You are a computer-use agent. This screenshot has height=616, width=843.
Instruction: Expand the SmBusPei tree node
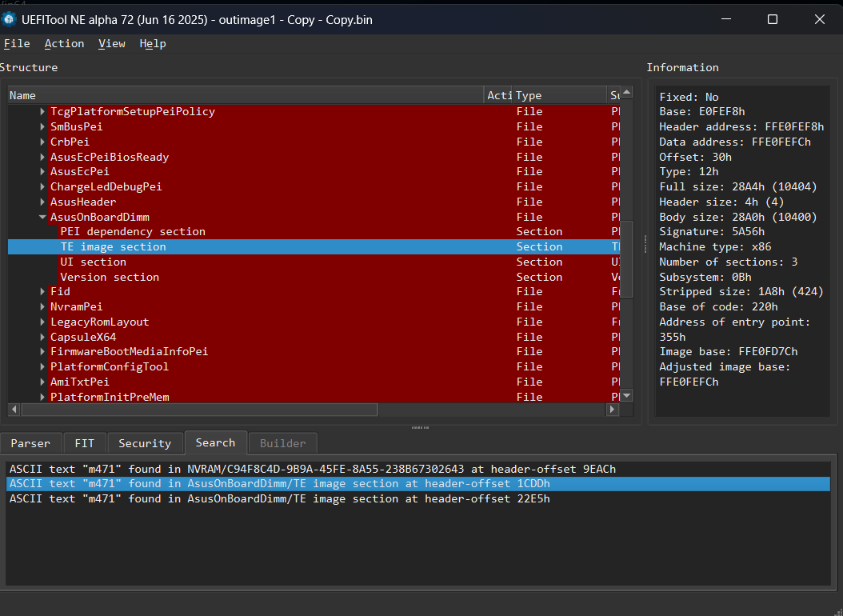[42, 127]
